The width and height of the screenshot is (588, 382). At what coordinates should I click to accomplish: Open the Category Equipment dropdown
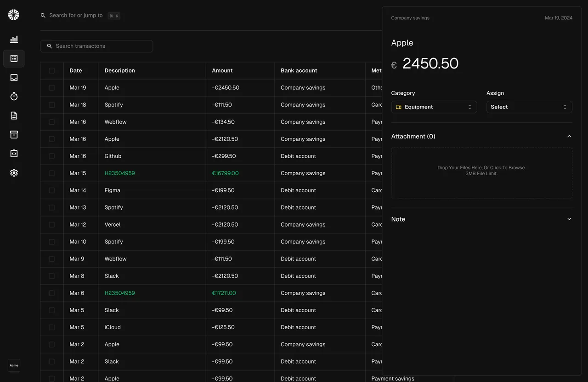tap(434, 107)
